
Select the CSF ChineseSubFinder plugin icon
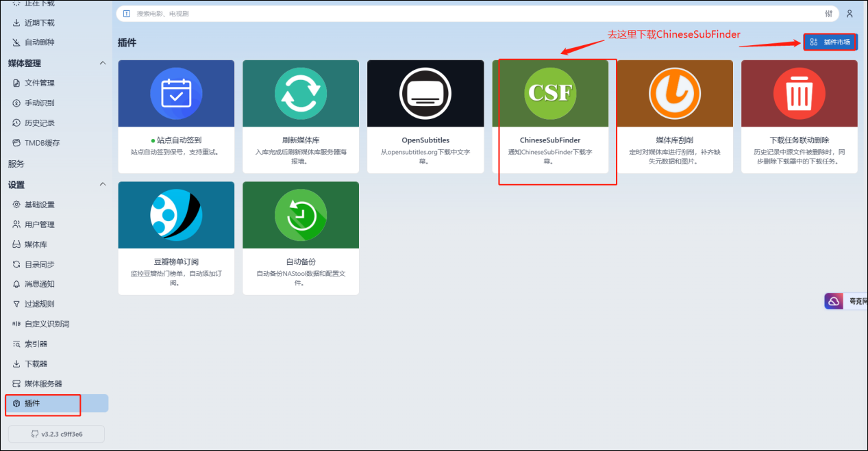point(550,93)
